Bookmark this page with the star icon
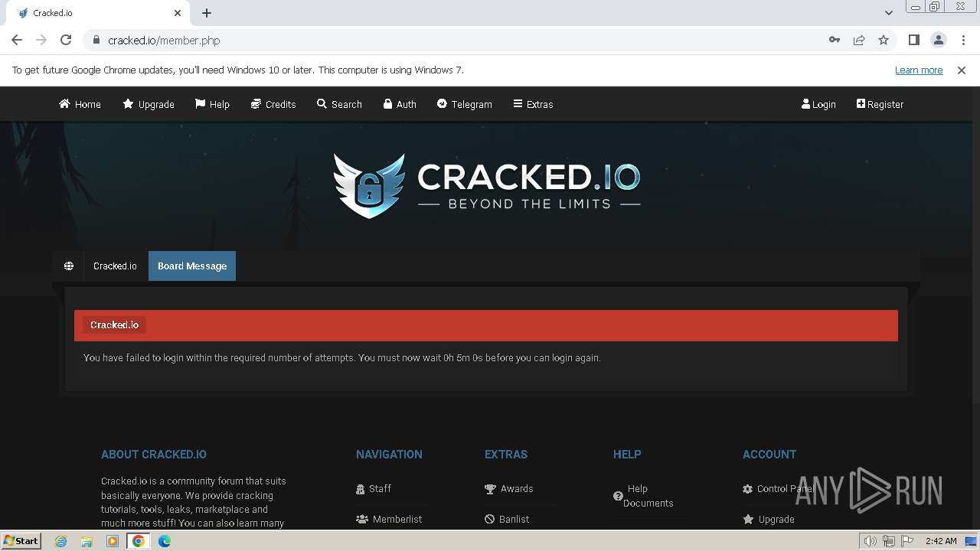Screen dimensions: 980x551 click(884, 40)
